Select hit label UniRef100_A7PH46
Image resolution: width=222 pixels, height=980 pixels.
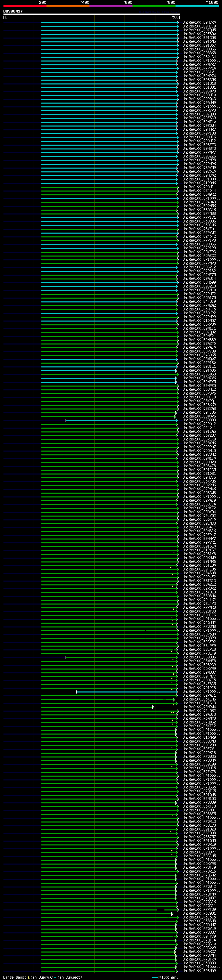199,489
